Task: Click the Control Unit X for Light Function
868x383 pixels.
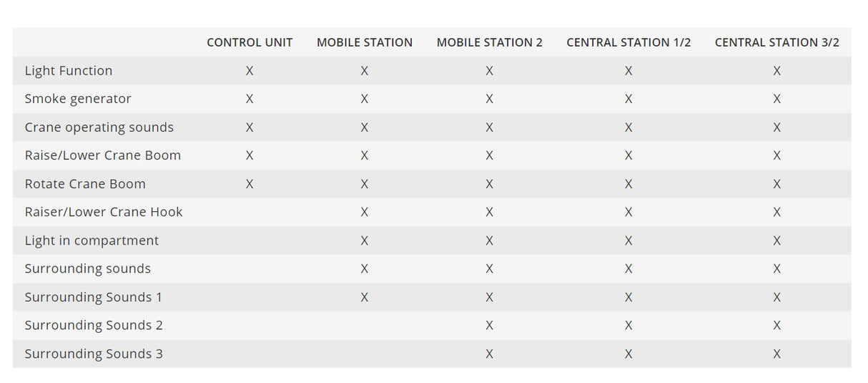Action: (250, 71)
